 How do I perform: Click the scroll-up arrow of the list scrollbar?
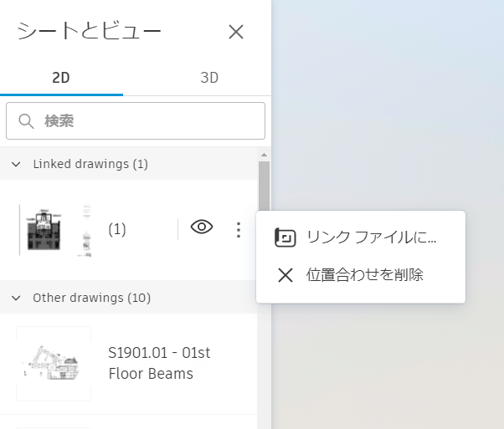(x=264, y=156)
